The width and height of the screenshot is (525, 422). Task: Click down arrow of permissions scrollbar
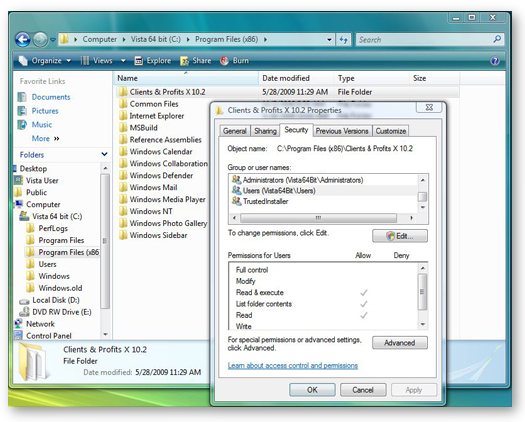(x=423, y=324)
